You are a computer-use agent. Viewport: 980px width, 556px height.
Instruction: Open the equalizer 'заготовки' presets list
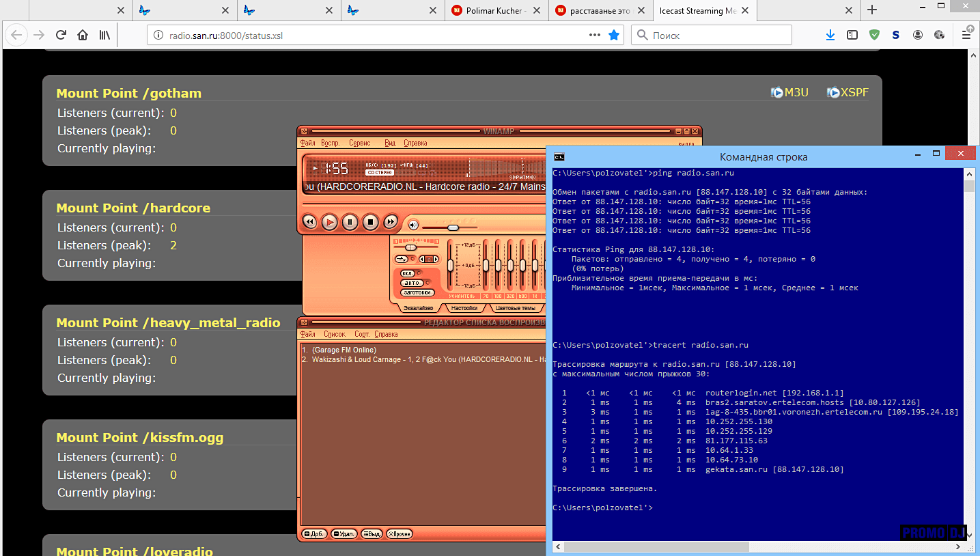pyautogui.click(x=417, y=292)
